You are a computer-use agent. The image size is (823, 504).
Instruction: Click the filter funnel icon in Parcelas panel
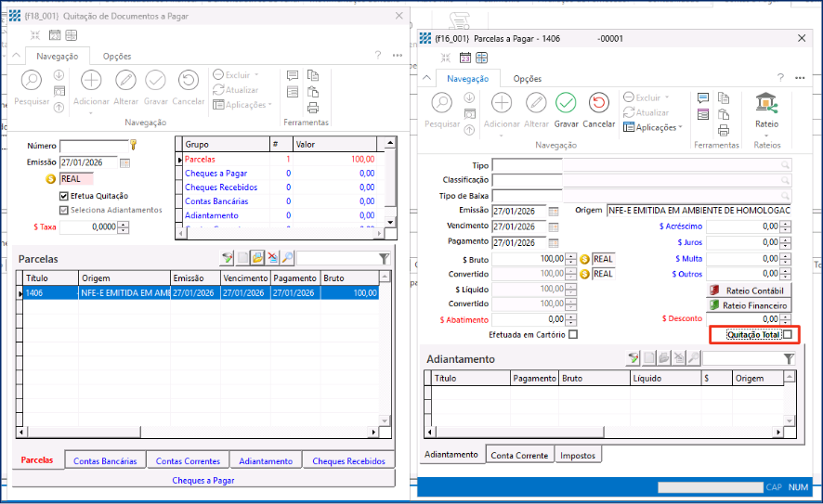click(x=384, y=258)
